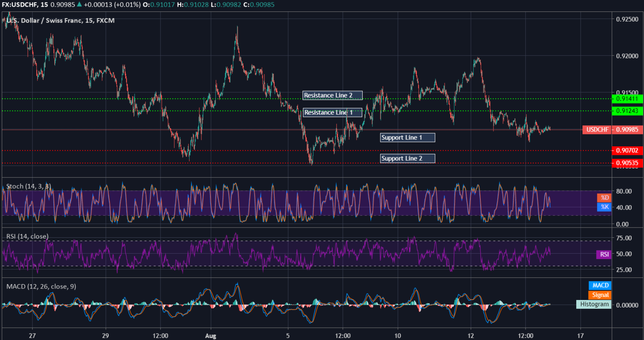Select the Support Line 1 label
This screenshot has height=340, width=644.
click(x=407, y=138)
